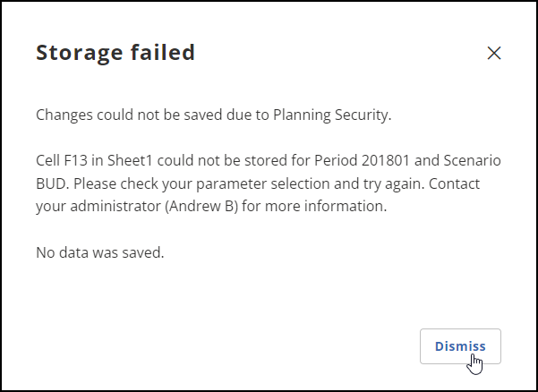The image size is (538, 392).
Task: Click the 'No data was saved.' line
Action: click(x=99, y=252)
